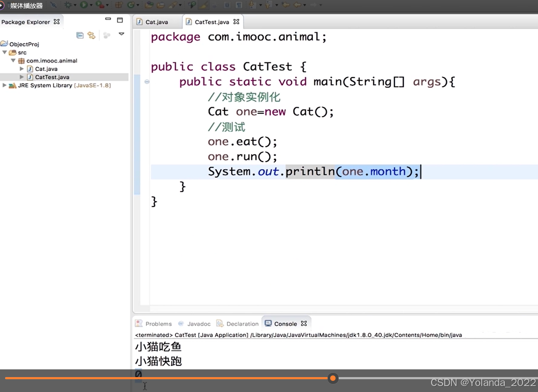
Task: Toggle Mark Occurrences highlighter icon
Action: coord(204,5)
